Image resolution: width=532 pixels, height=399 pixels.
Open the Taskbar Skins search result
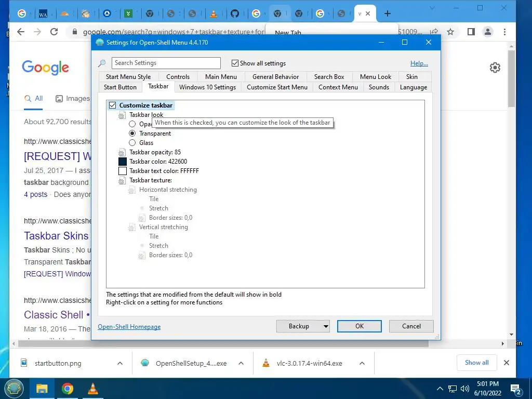point(56,236)
